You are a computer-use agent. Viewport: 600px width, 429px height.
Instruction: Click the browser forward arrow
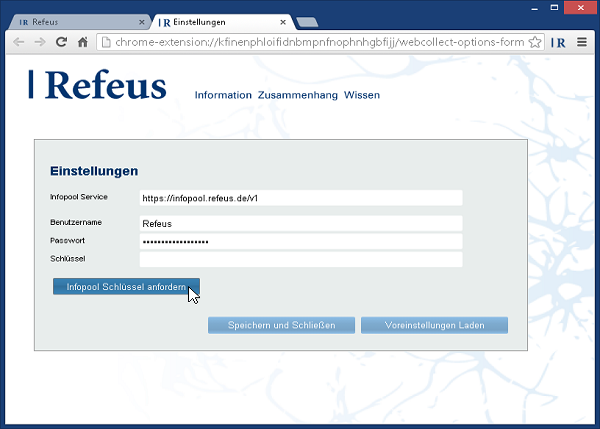39,43
